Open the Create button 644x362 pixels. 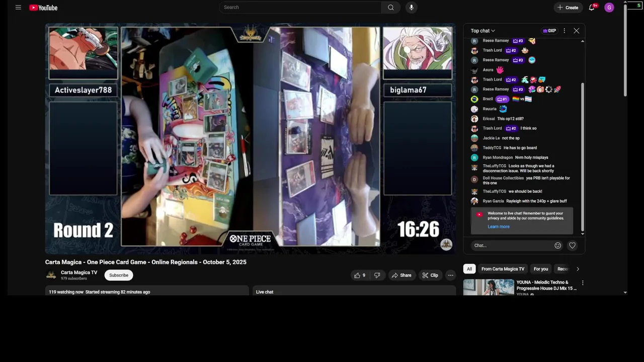point(568,8)
